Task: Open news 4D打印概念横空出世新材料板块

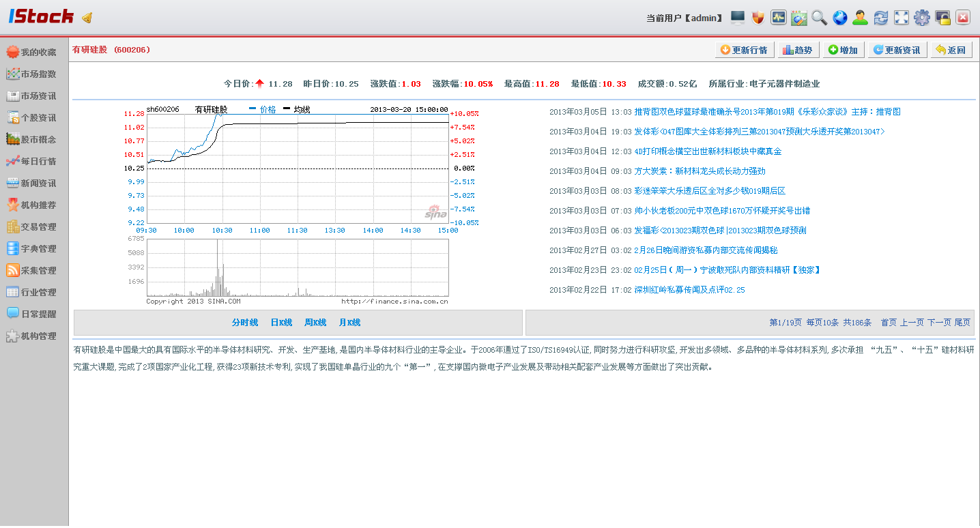Action: click(x=708, y=151)
